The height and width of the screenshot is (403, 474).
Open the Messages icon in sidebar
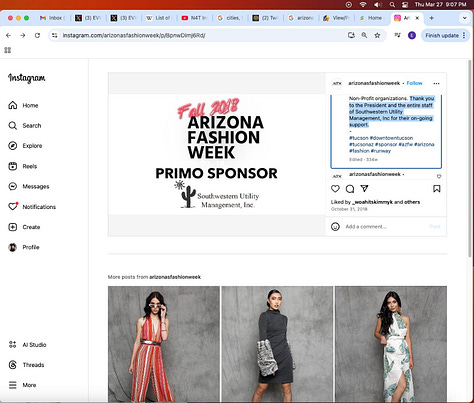point(13,186)
